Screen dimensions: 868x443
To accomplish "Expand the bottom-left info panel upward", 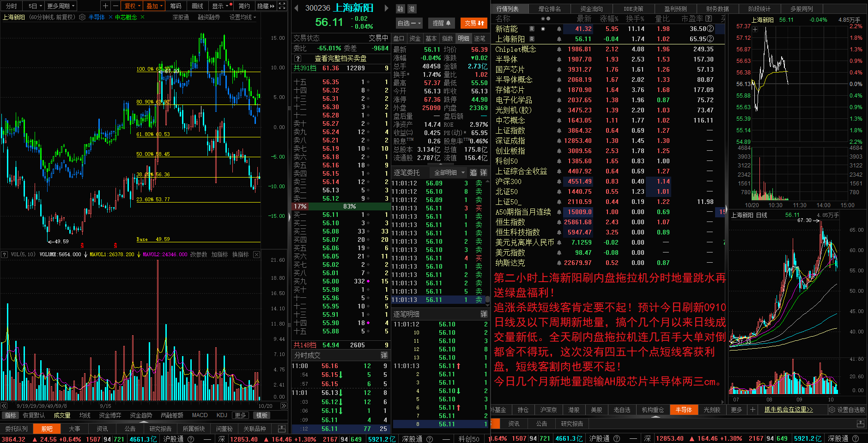I will [282, 429].
